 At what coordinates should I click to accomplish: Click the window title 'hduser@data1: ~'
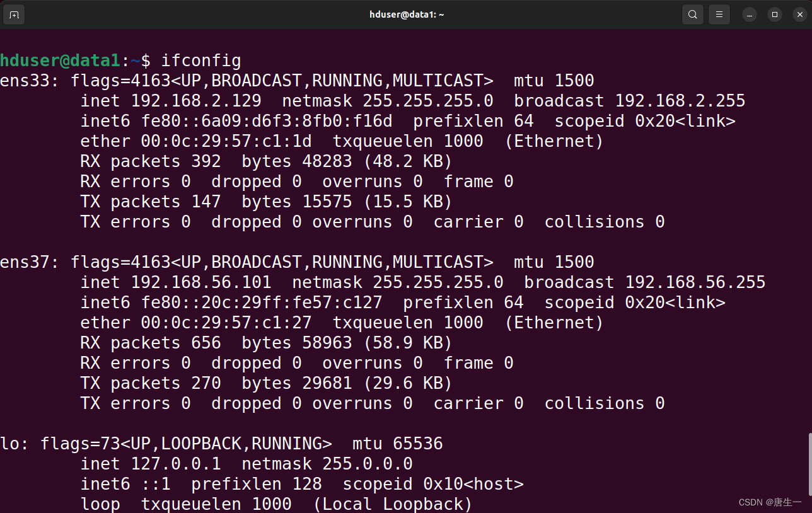pyautogui.click(x=407, y=14)
